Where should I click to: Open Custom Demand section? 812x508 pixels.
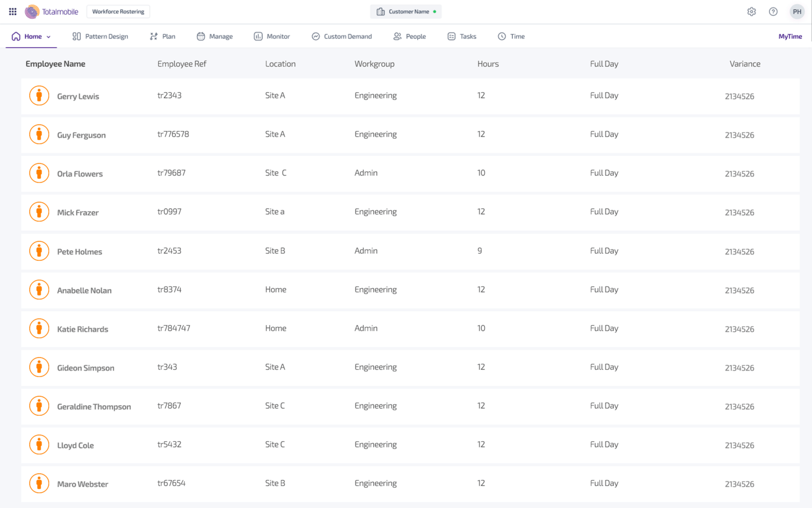point(316,36)
